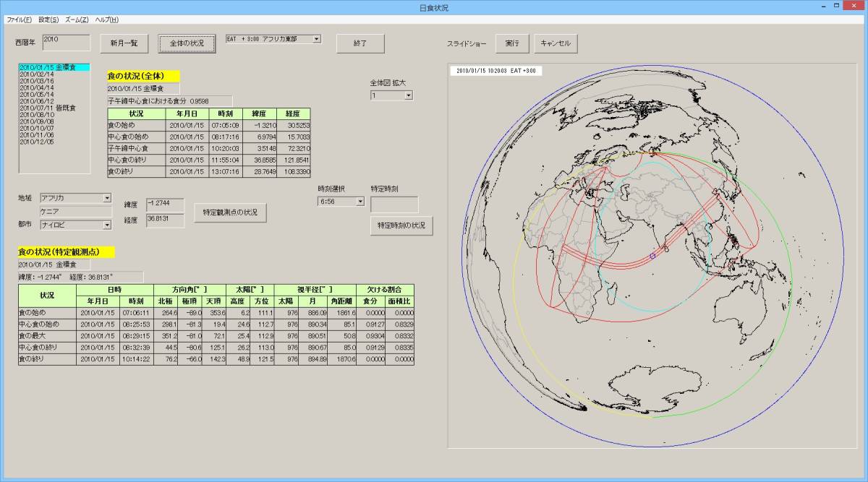Click time cell 08:25:53 in observer table
868x482 pixels.
(137, 324)
